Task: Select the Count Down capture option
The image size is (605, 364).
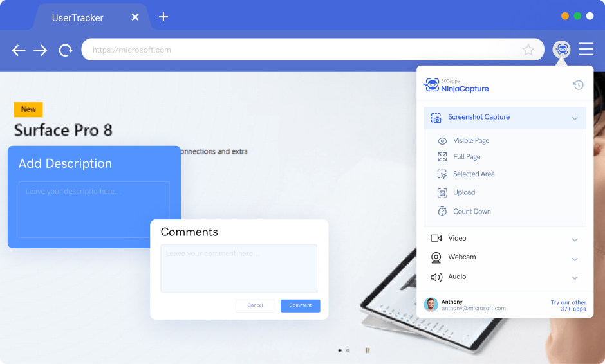Action: pos(471,212)
